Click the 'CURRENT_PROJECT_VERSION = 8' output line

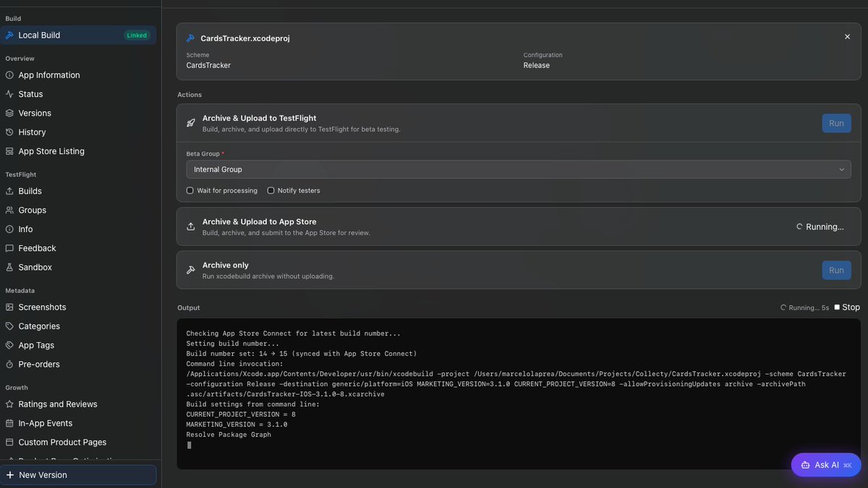click(241, 414)
